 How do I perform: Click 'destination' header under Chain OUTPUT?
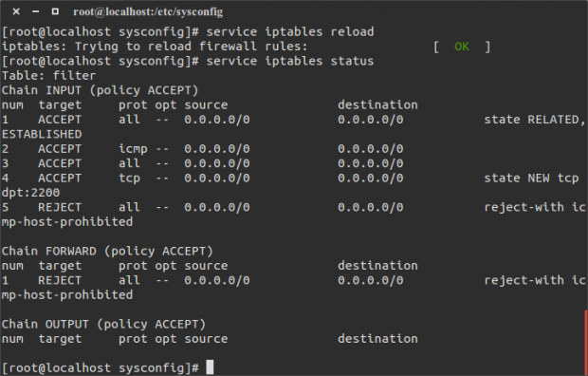pos(377,339)
